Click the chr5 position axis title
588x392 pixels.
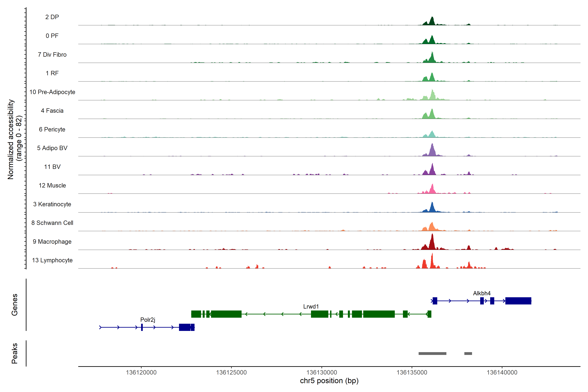click(329, 381)
